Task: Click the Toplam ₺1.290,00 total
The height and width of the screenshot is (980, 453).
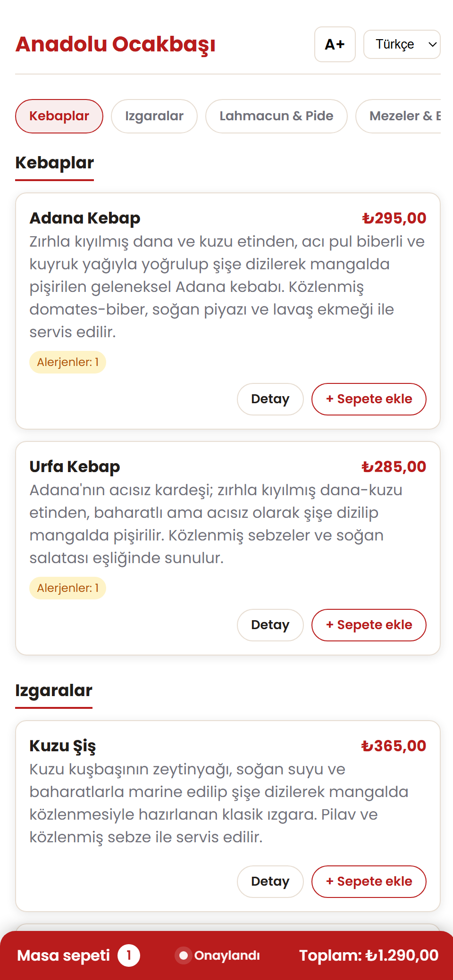Action: click(369, 955)
